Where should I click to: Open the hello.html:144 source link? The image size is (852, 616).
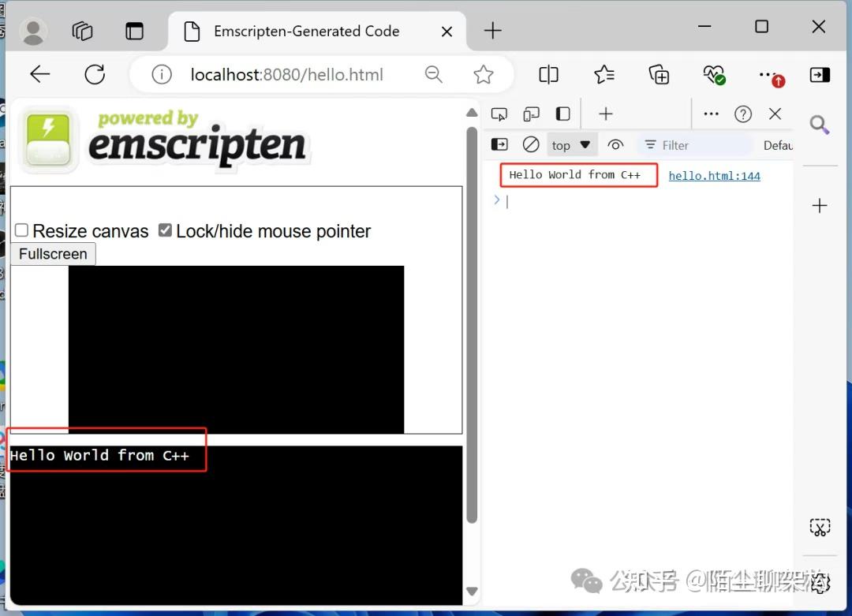(x=714, y=175)
